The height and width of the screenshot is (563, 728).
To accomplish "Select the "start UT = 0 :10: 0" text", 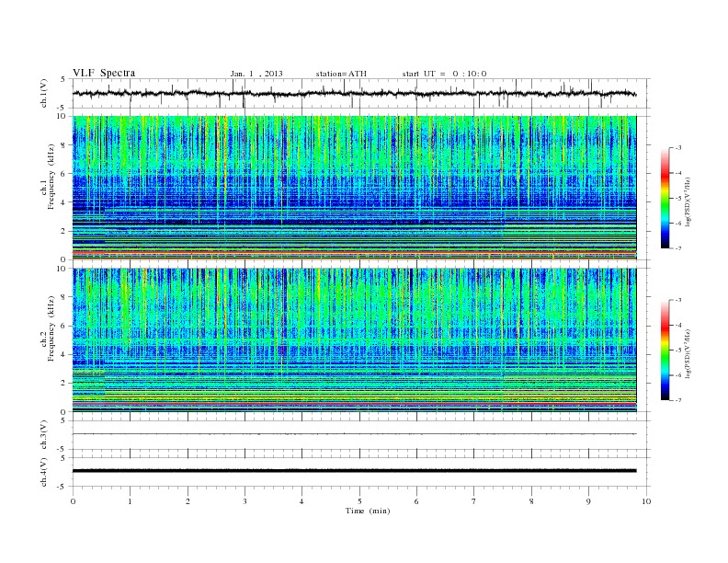I will pyautogui.click(x=444, y=74).
